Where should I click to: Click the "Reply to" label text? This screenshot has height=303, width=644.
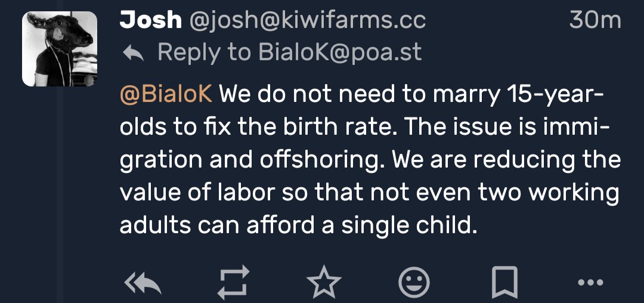point(204,52)
